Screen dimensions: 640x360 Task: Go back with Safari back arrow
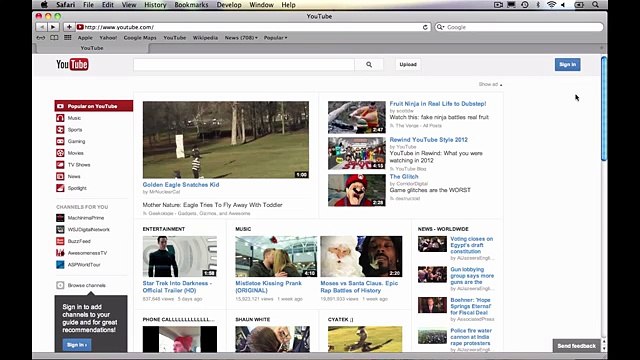[41, 27]
